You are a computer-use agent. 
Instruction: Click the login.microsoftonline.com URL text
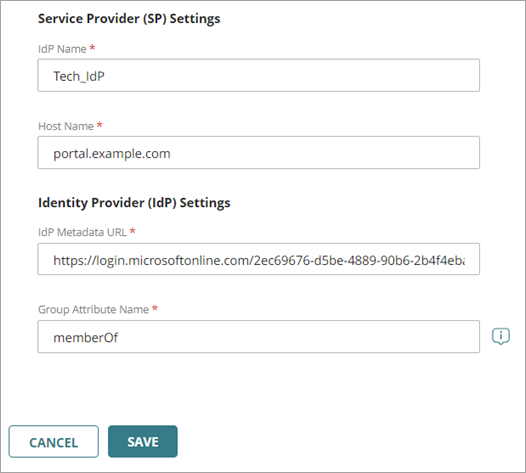pos(259,260)
